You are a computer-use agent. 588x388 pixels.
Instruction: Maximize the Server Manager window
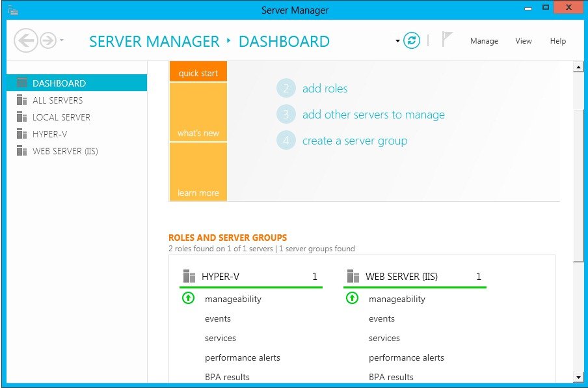point(546,8)
